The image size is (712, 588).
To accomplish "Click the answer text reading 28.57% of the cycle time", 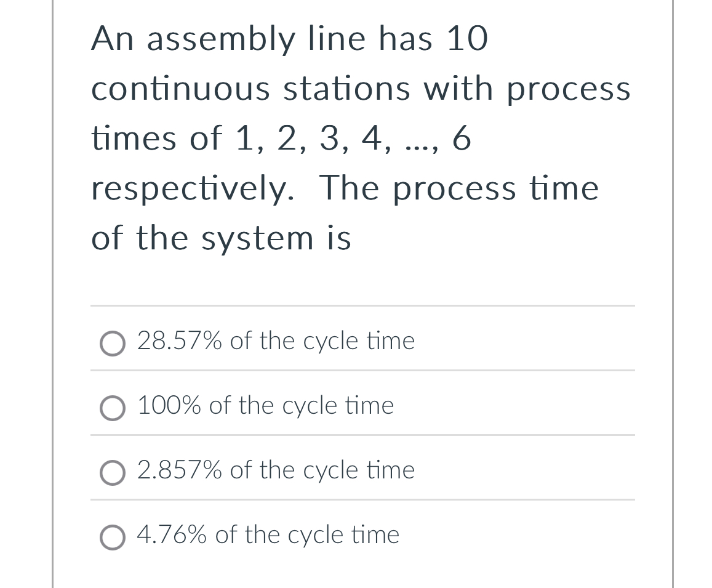I will pyautogui.click(x=276, y=340).
